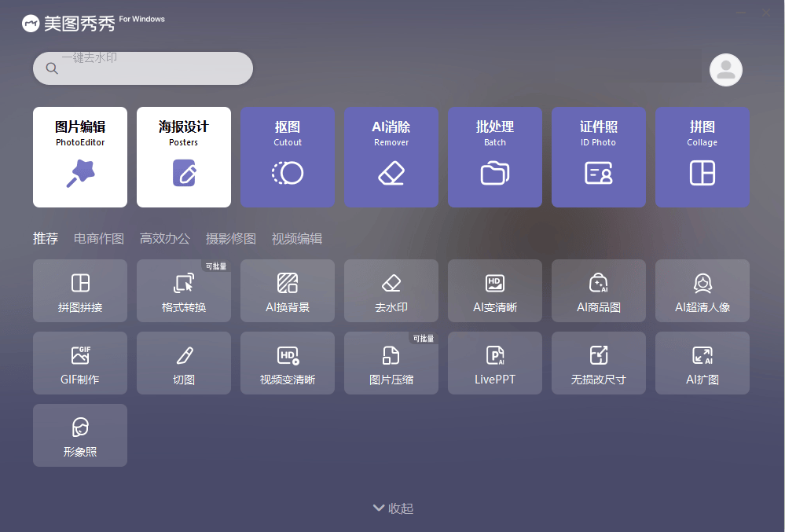Viewport: 785px width, 532px height.
Task: Collapse the tool list with 收起
Action: tap(393, 508)
